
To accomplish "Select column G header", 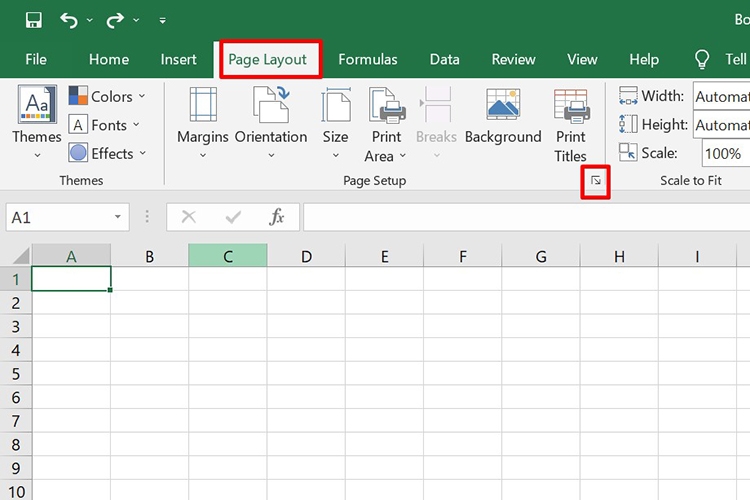I will pyautogui.click(x=541, y=256).
